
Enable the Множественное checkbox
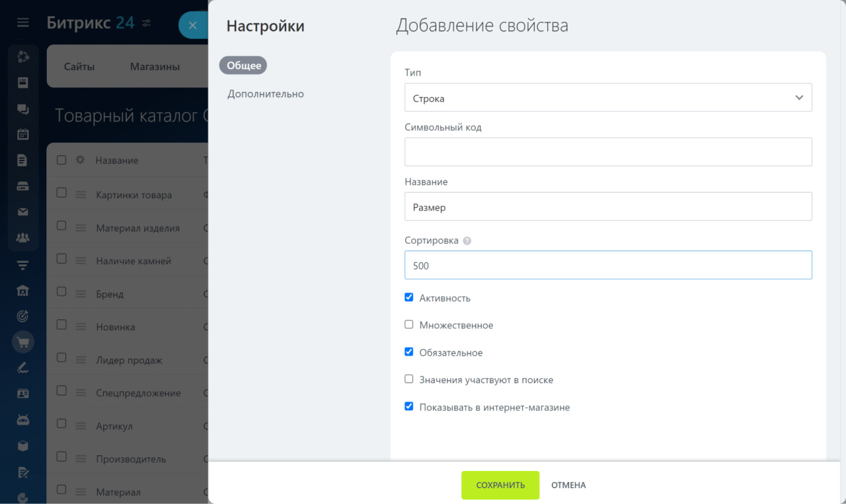pyautogui.click(x=409, y=324)
